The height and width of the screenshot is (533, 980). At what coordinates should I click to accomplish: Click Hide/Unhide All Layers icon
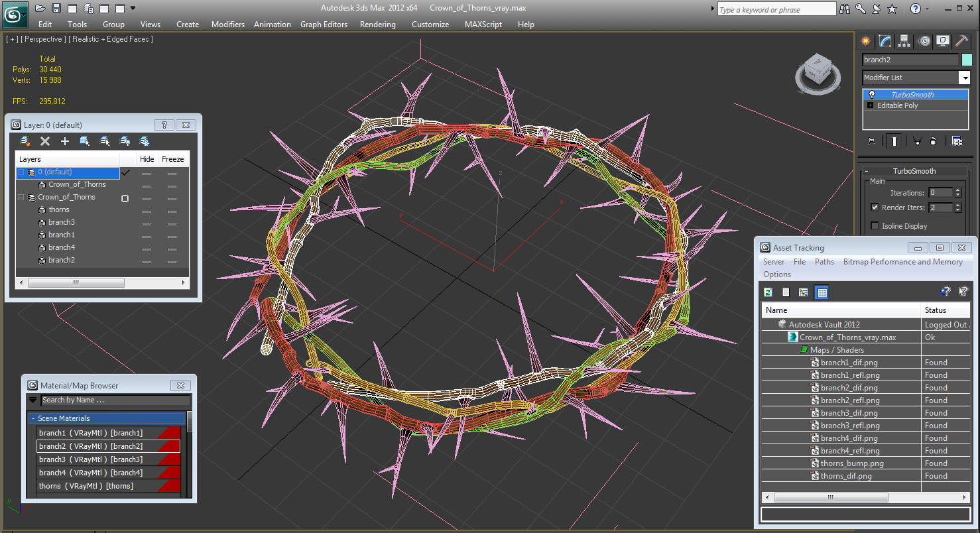click(x=125, y=141)
